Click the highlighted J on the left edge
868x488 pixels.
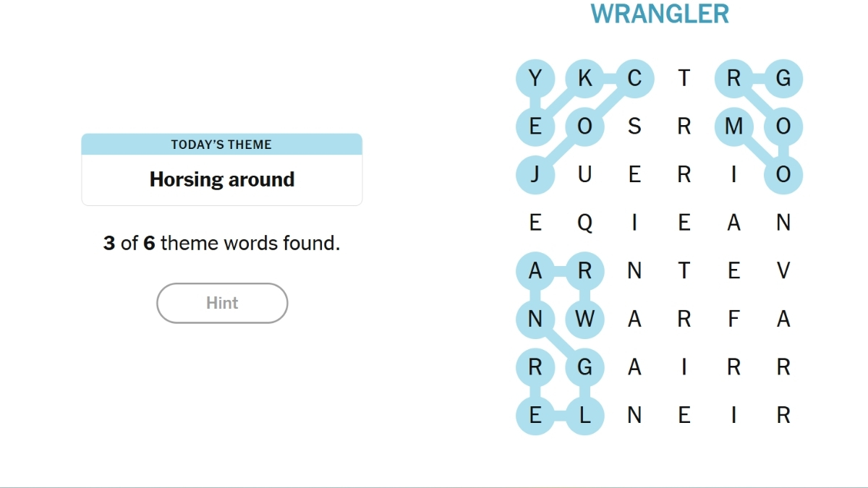[x=535, y=174]
